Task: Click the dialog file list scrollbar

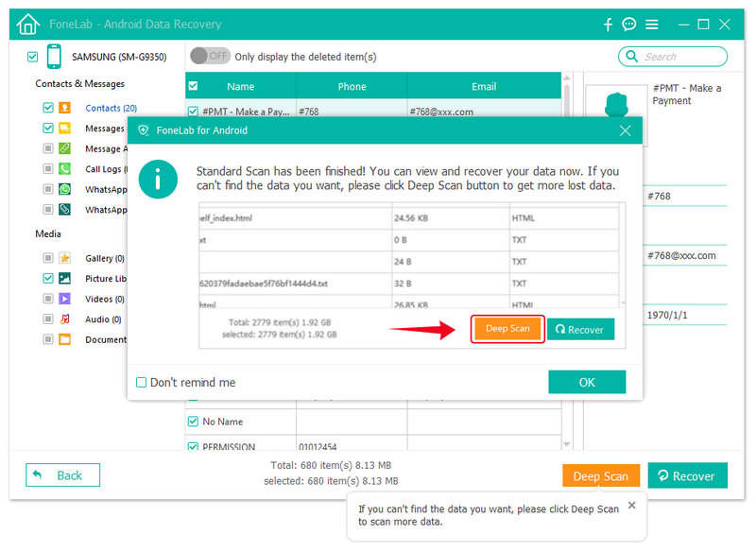Action: point(623,255)
